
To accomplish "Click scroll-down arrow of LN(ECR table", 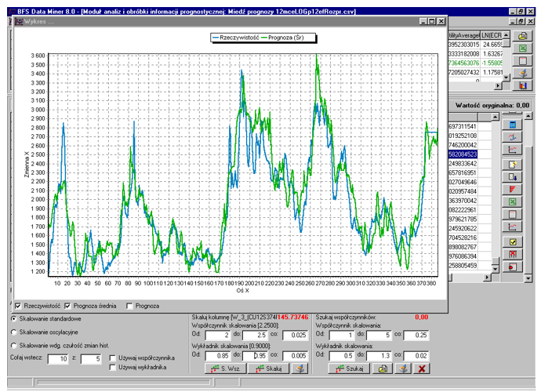I will coord(507,78).
